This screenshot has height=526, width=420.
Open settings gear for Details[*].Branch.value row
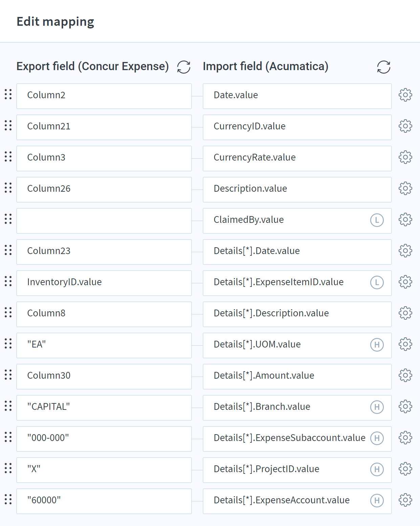[x=405, y=407]
